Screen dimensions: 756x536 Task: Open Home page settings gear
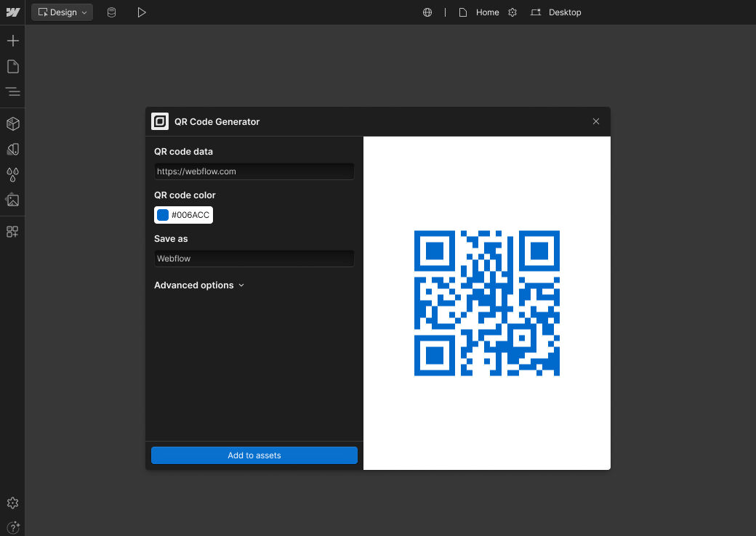[512, 12]
